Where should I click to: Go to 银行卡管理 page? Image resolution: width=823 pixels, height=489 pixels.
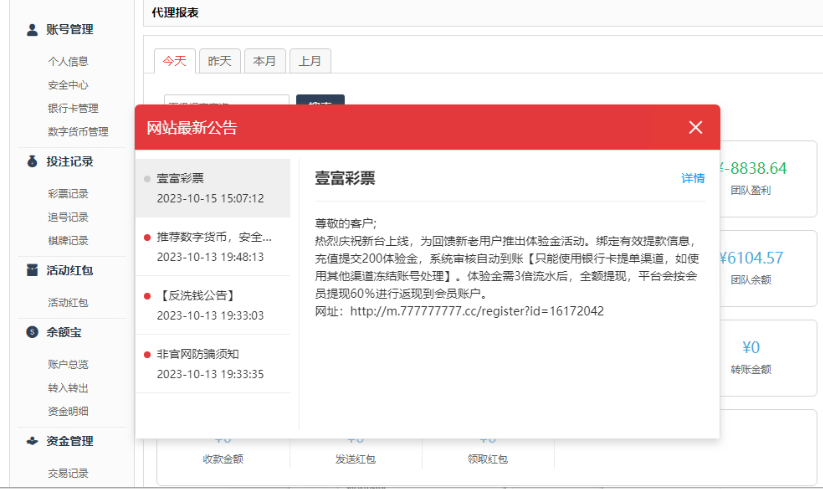coord(73,108)
